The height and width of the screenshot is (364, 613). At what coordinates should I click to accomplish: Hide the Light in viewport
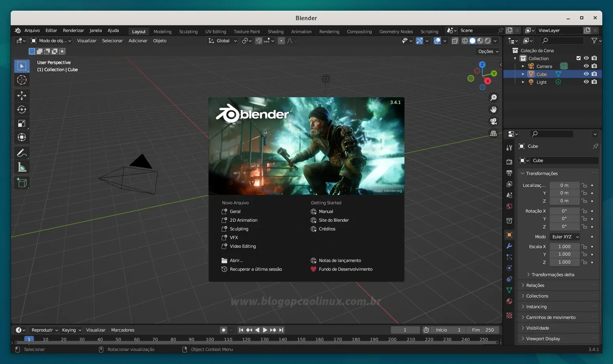pyautogui.click(x=586, y=82)
